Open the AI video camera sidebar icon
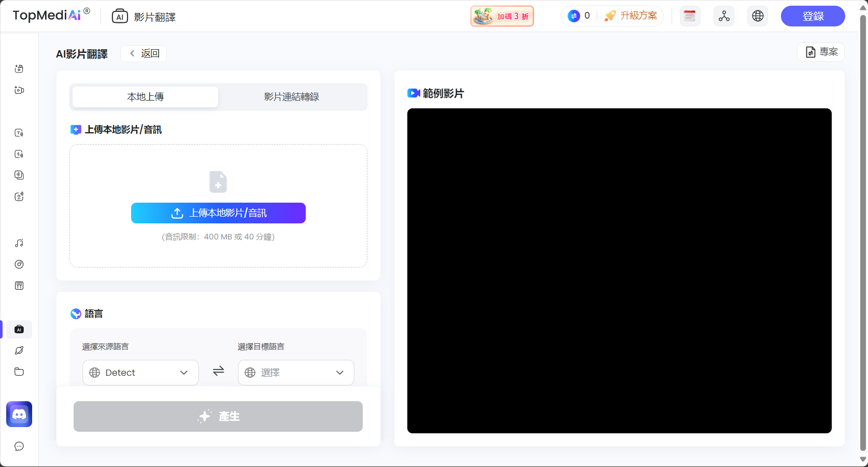 pyautogui.click(x=19, y=90)
